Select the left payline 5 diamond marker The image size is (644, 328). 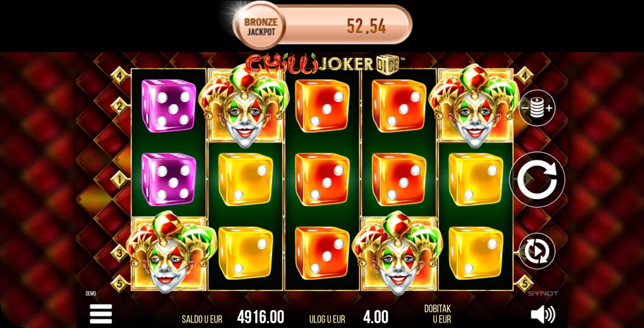coord(119,283)
